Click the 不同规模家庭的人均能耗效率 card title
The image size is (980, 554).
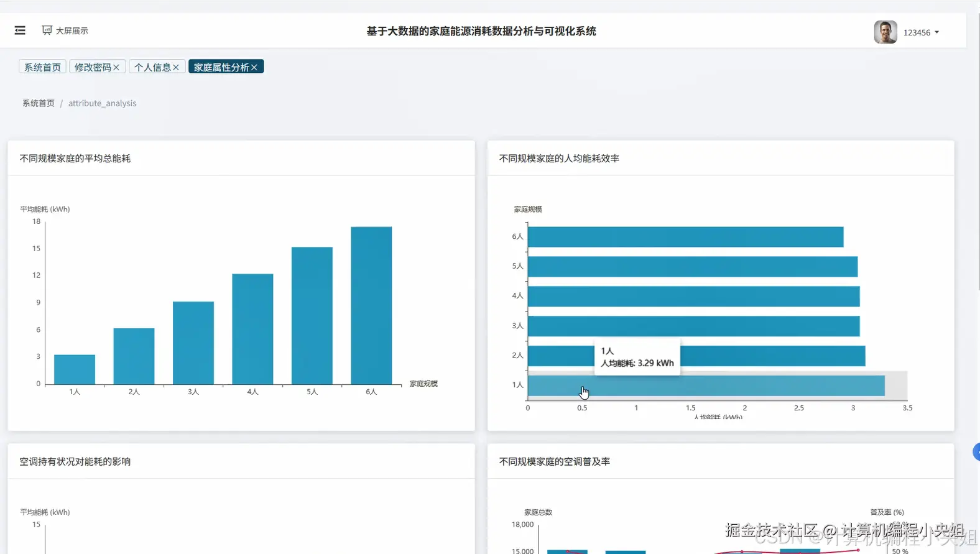pyautogui.click(x=559, y=159)
